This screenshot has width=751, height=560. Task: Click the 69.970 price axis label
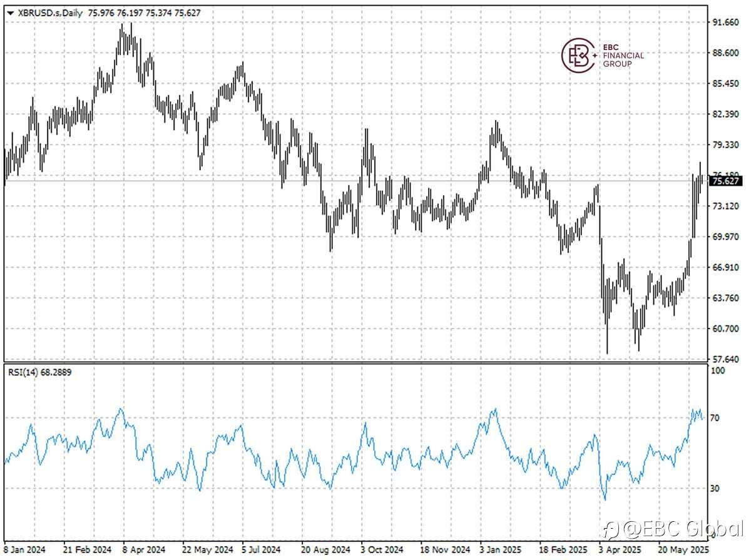click(x=725, y=237)
